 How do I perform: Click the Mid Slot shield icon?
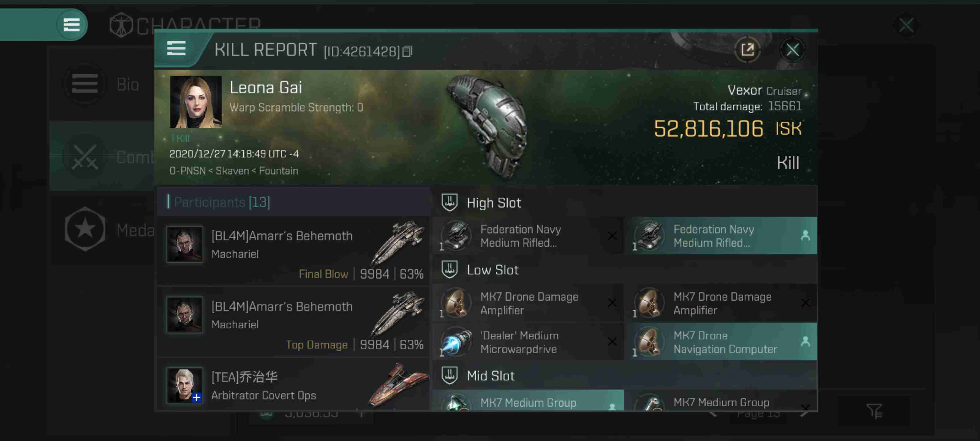[449, 375]
